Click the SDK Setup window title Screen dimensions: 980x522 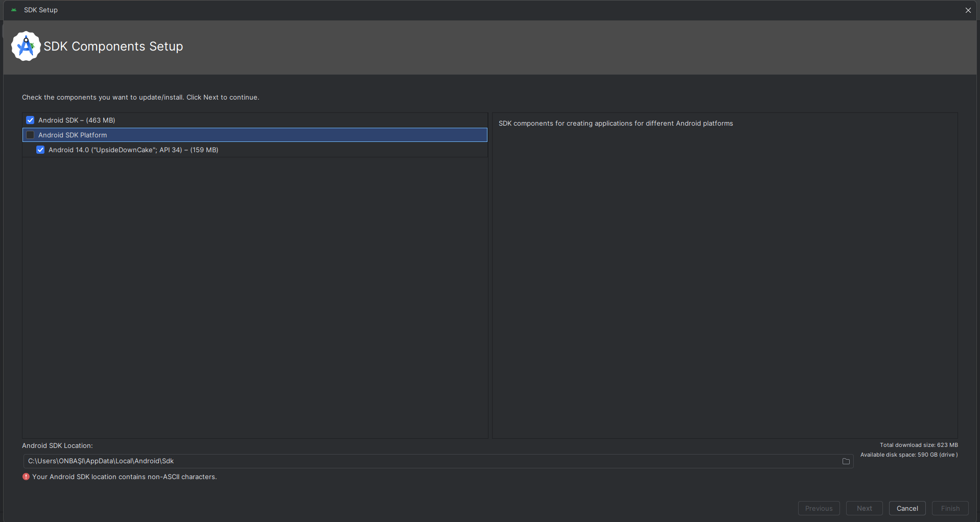(x=41, y=10)
